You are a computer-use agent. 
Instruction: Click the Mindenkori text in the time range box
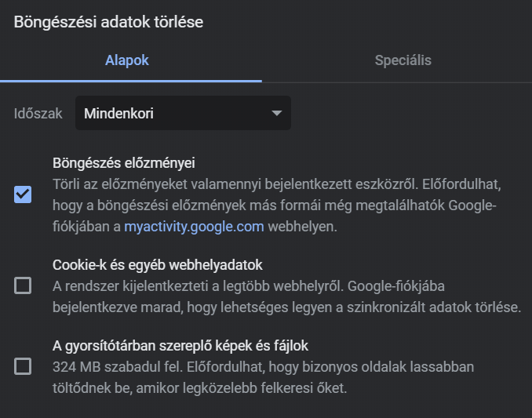(118, 113)
